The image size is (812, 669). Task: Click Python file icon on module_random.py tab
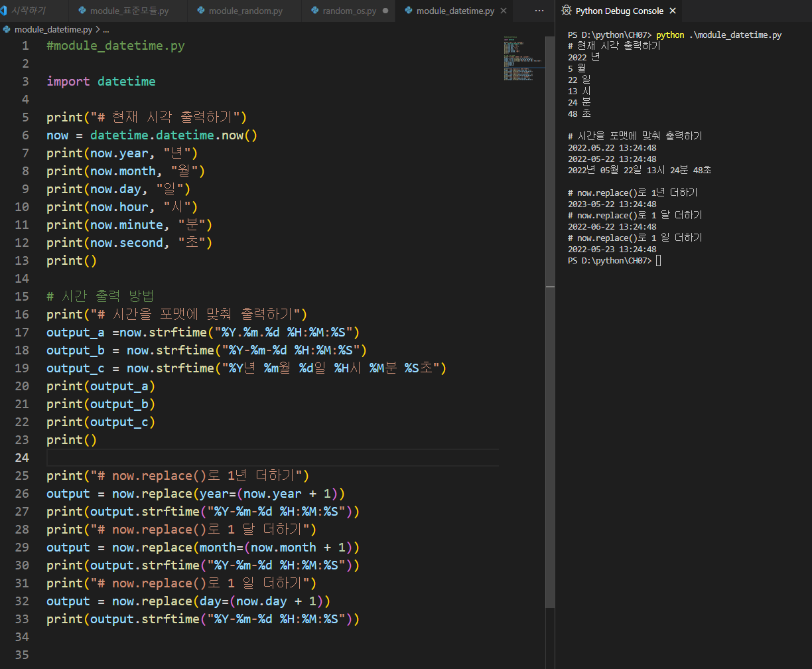[200, 11]
